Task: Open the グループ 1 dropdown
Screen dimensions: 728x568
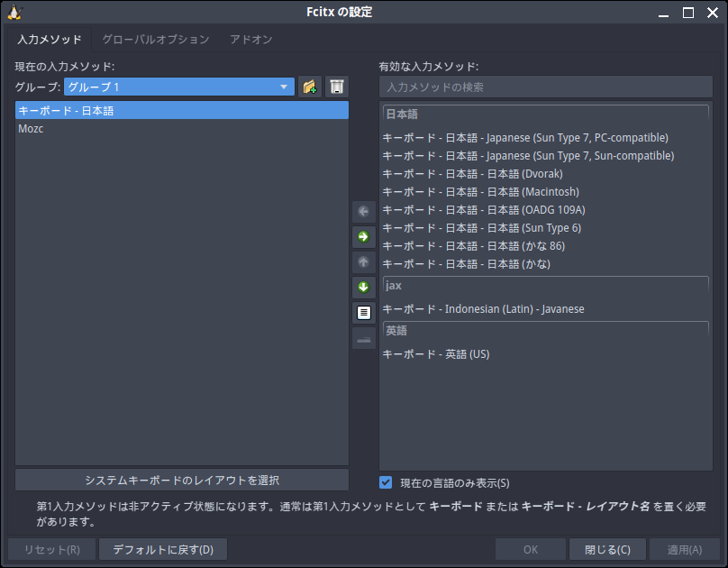Action: tap(179, 87)
